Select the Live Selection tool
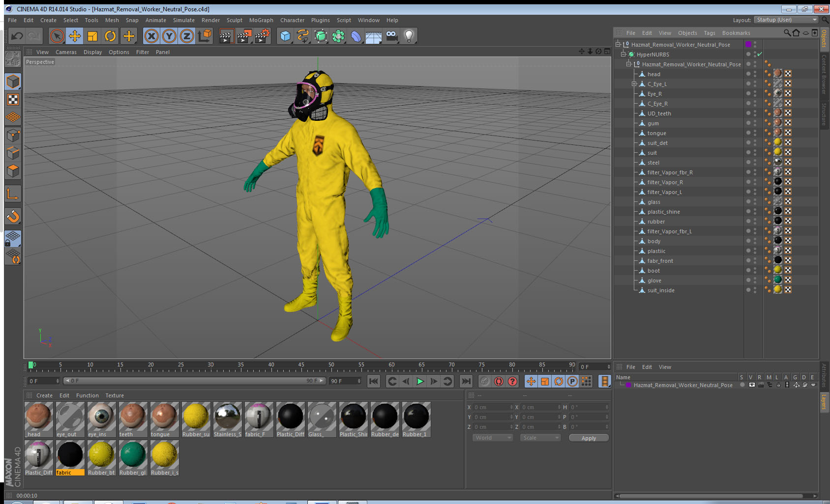Image resolution: width=830 pixels, height=504 pixels. pos(57,36)
